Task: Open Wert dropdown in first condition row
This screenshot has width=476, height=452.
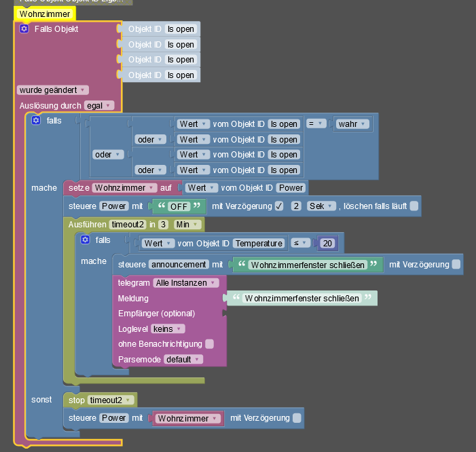Action: [194, 124]
